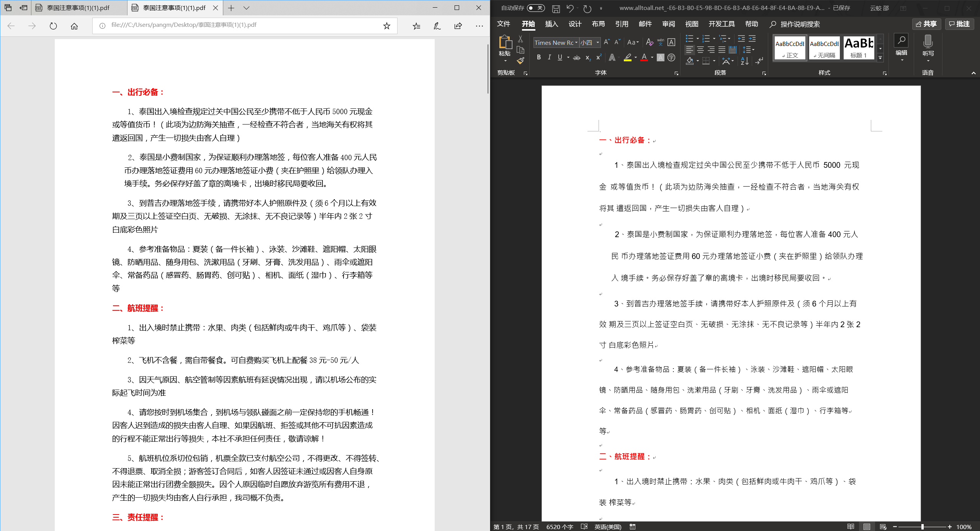The image size is (980, 531).
Task: Refresh the PDF page in the browser
Action: 53,26
